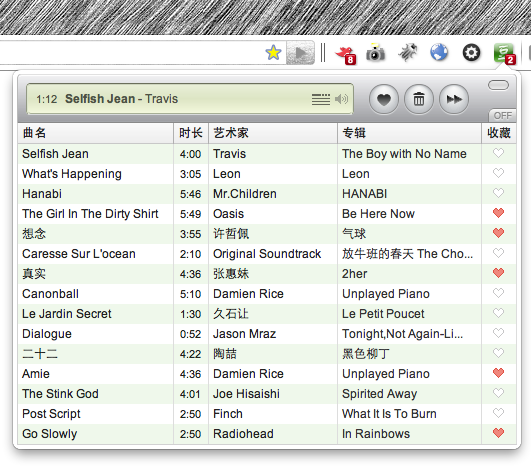This screenshot has height=470, width=531.
Task: Select the song What's Happening
Action: 267,174
